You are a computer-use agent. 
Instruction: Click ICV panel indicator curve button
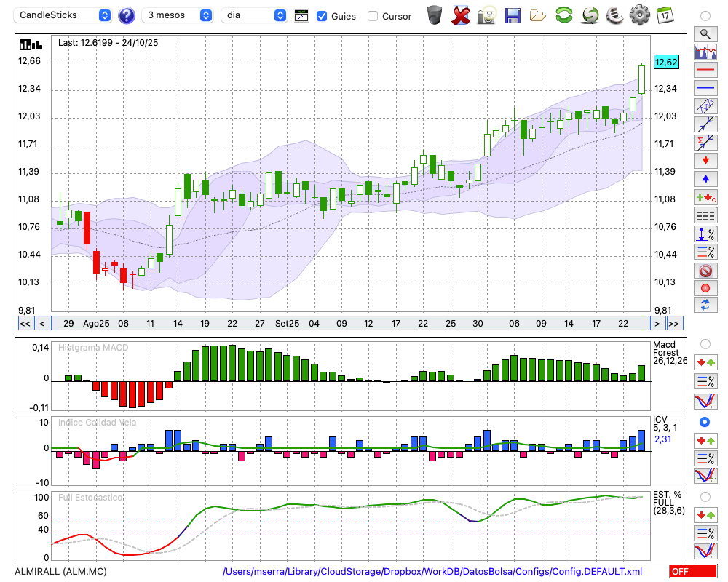pyautogui.click(x=705, y=476)
